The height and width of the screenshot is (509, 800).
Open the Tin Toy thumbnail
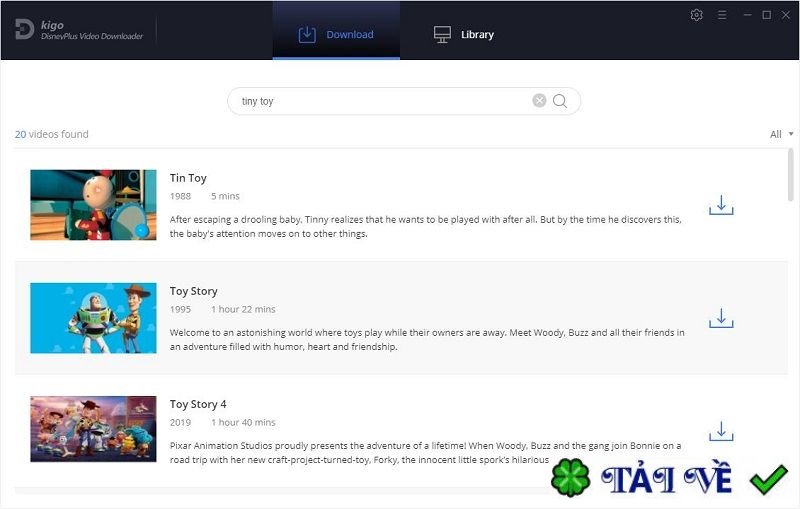click(93, 205)
